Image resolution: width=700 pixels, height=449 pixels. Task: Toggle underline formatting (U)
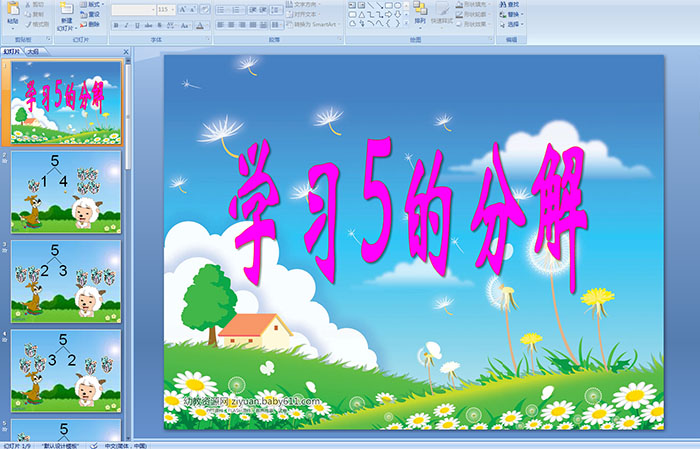(137, 25)
